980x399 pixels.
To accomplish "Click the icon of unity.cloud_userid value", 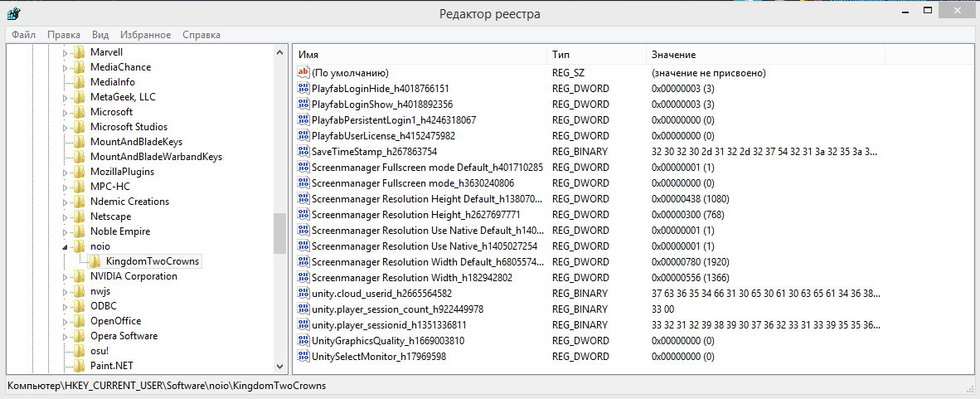I will click(x=303, y=294).
